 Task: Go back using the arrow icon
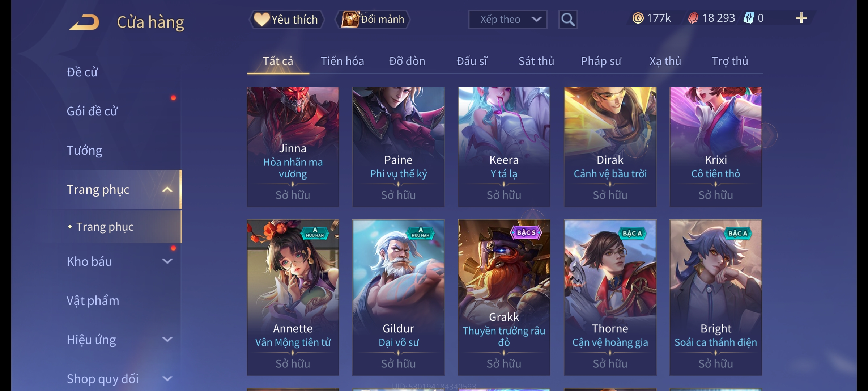(x=85, y=22)
